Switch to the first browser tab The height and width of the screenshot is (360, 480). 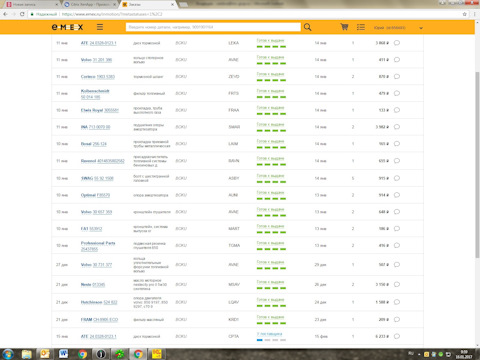pyautogui.click(x=32, y=5)
